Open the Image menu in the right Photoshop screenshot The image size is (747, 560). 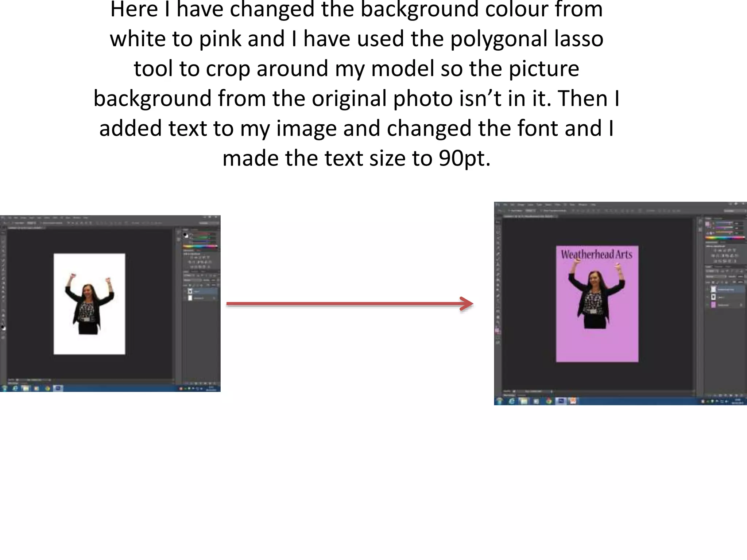pos(521,205)
